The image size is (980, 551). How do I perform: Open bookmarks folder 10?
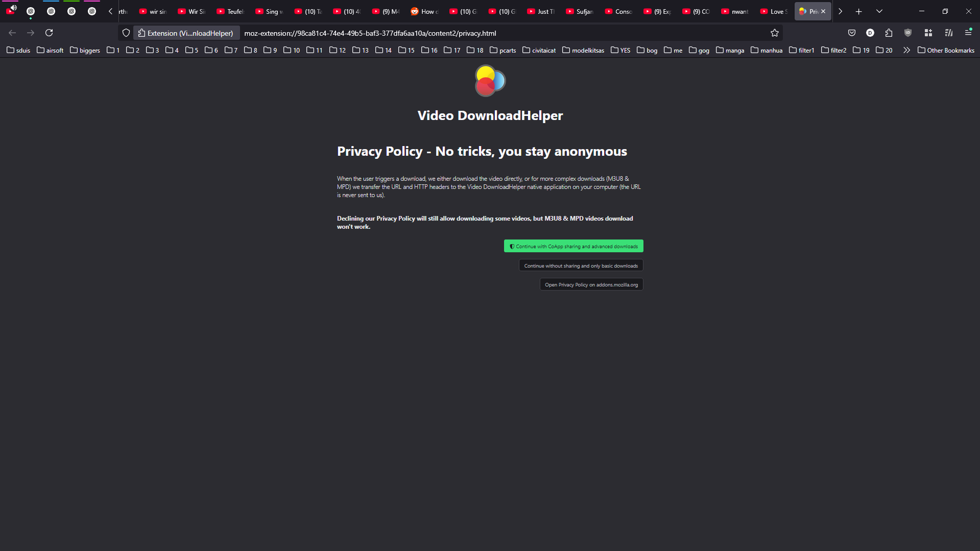tap(292, 50)
